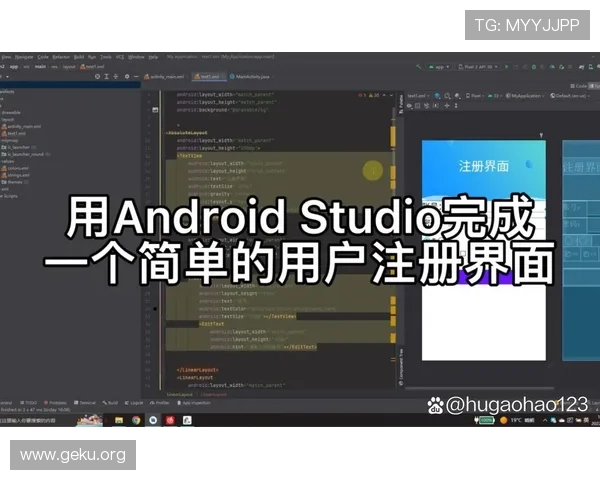This screenshot has height=480, width=600.
Task: Click the yellow warnings count indicator
Action: [374, 95]
